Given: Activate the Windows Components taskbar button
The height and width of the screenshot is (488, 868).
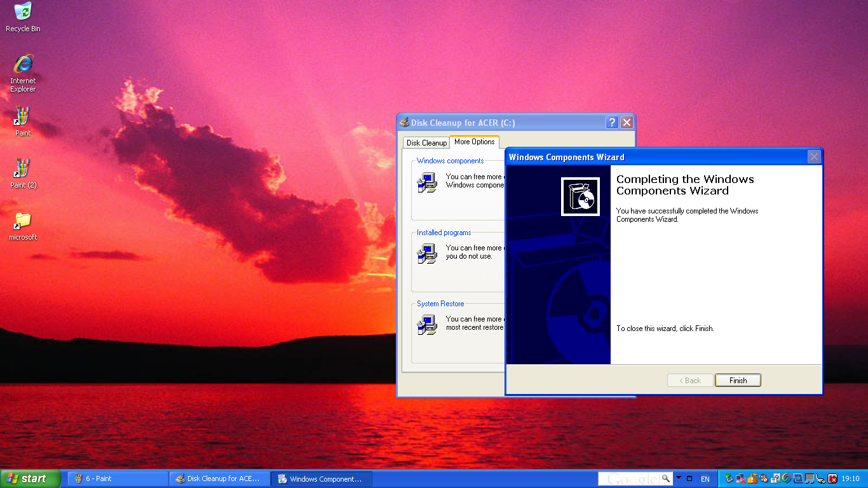Looking at the screenshot, I should coord(321,478).
